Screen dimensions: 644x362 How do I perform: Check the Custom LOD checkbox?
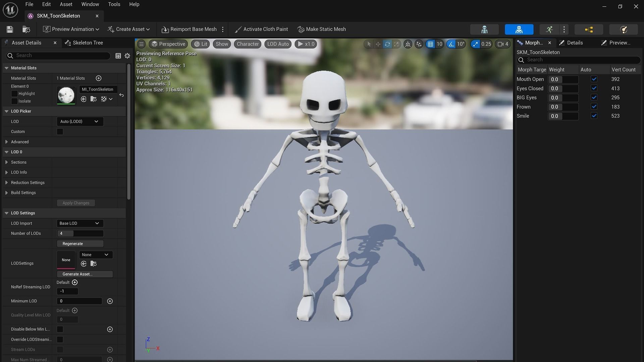[x=60, y=132]
